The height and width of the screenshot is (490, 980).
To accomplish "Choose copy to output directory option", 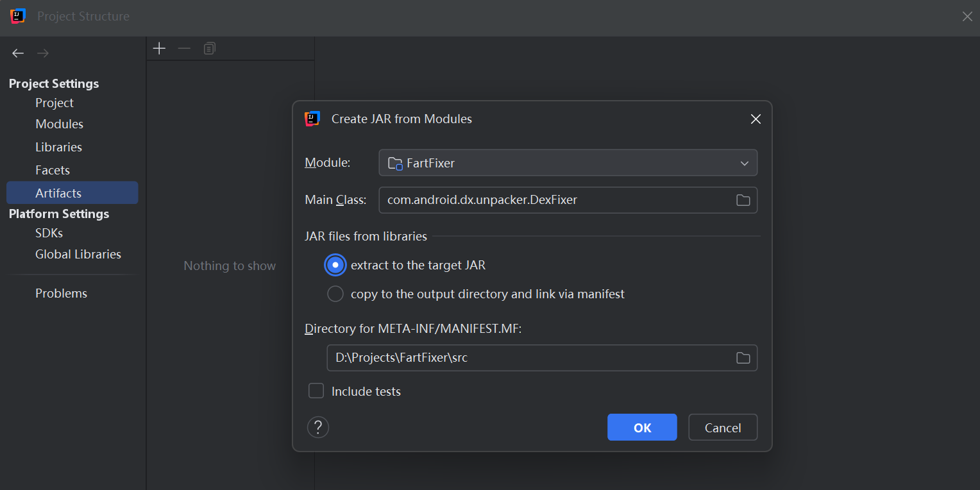I will pyautogui.click(x=335, y=294).
